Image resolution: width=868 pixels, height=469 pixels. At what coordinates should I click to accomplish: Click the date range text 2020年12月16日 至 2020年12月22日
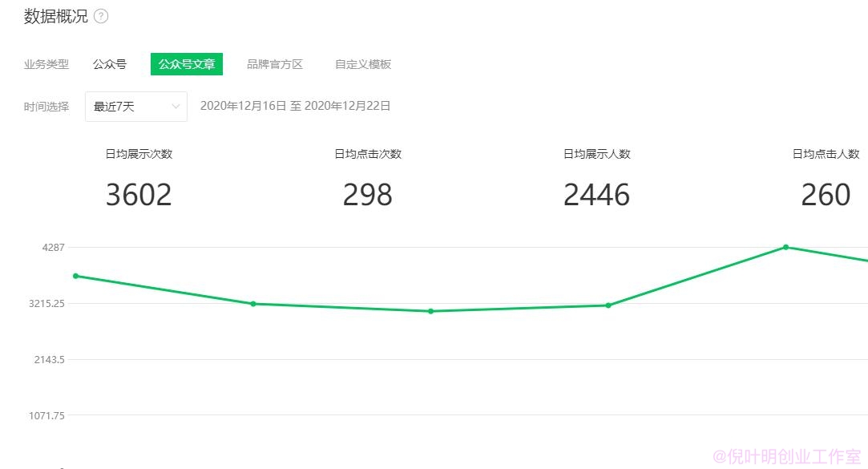point(295,106)
